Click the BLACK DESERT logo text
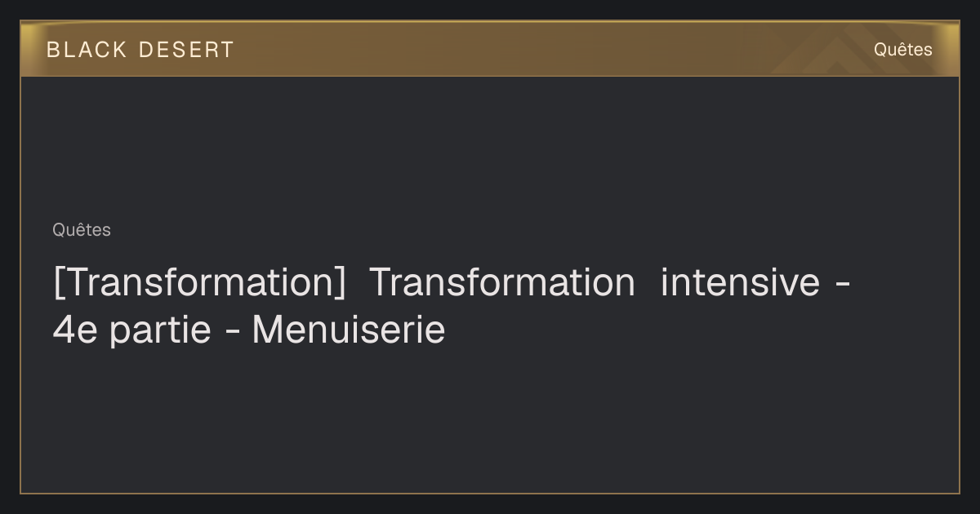The width and height of the screenshot is (980, 514). coord(140,50)
